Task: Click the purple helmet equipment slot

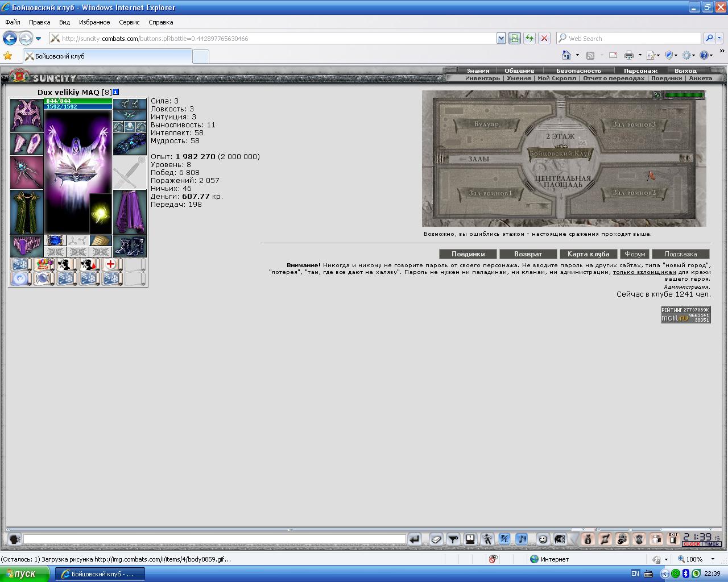Action: [27, 115]
